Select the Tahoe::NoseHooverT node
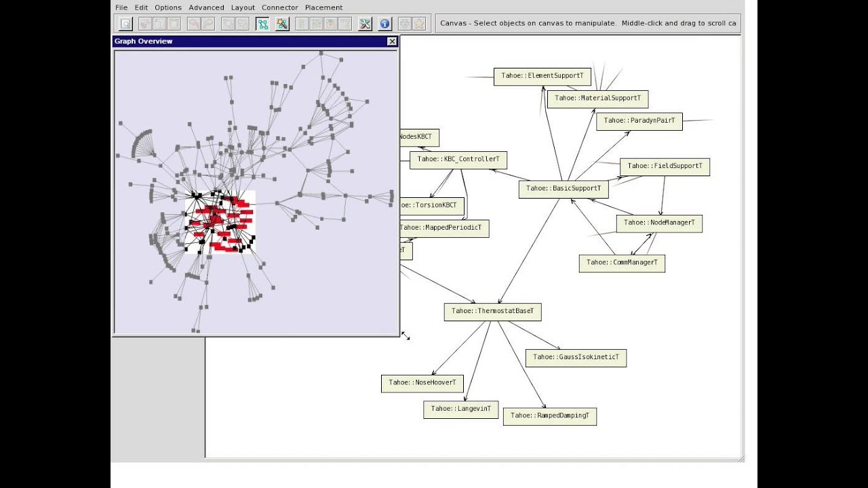The image size is (868, 488). [422, 383]
